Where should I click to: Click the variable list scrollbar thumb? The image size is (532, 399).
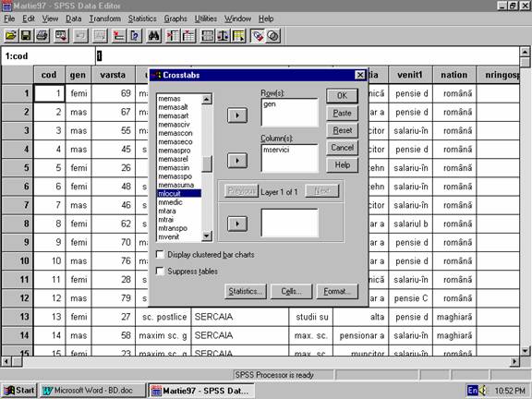point(207,164)
